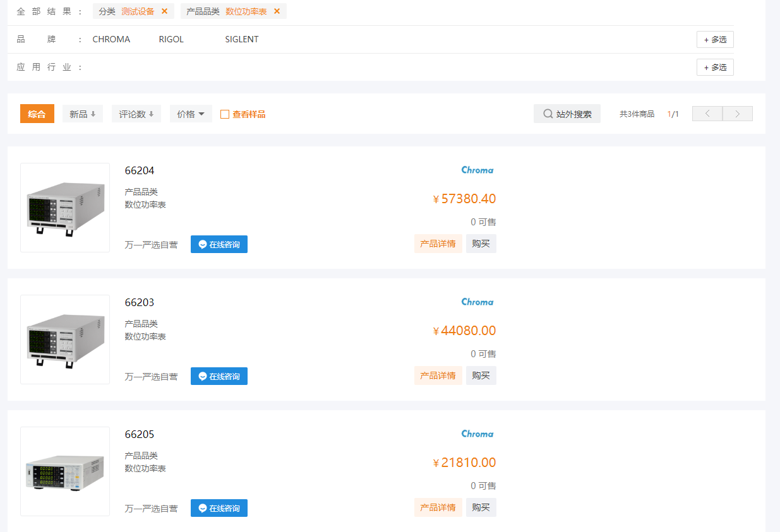Click price ¥21810.00

(464, 463)
